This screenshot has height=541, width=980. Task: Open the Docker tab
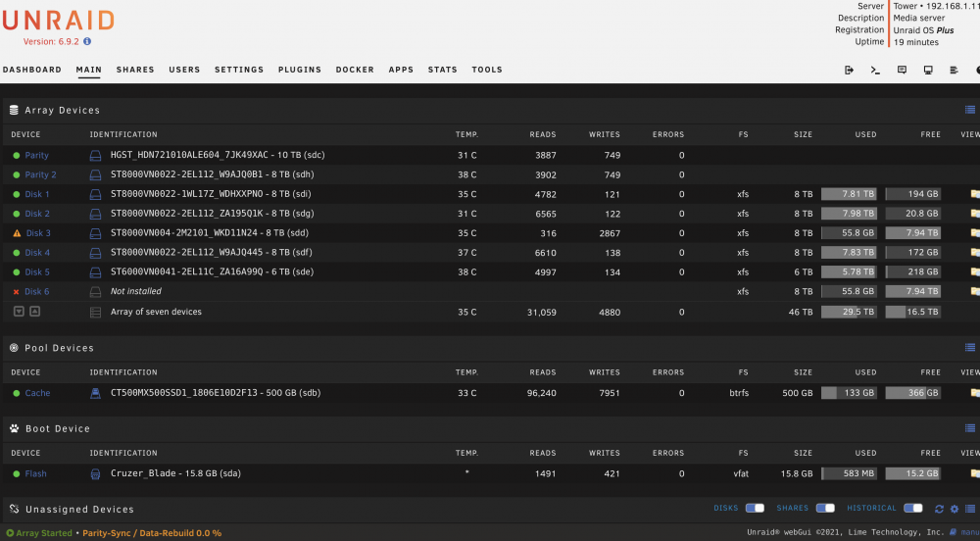tap(355, 70)
